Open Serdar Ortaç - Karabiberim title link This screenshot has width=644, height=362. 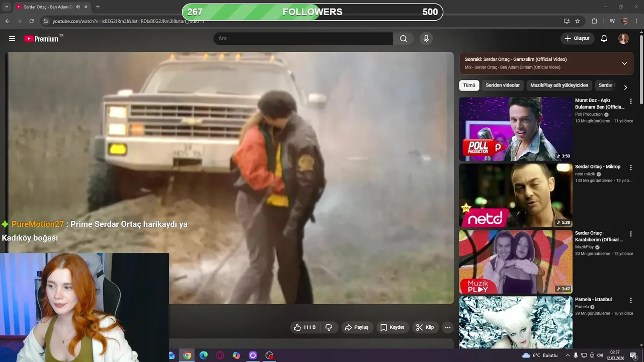point(599,236)
